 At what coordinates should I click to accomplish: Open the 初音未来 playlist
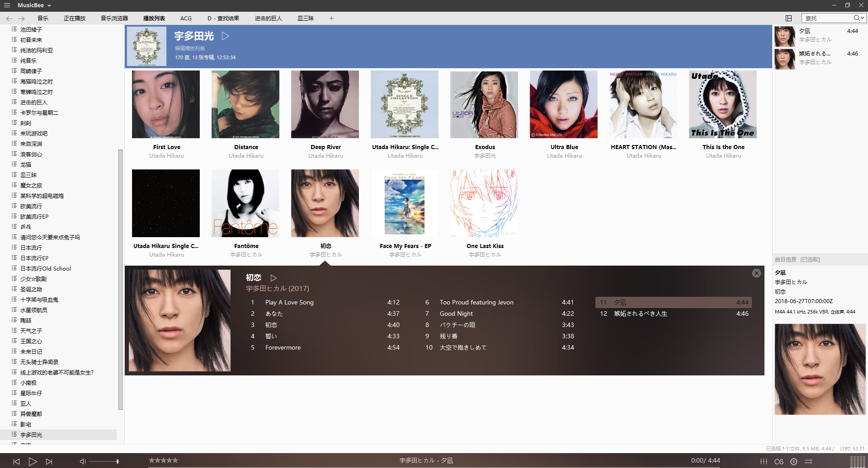click(31, 40)
